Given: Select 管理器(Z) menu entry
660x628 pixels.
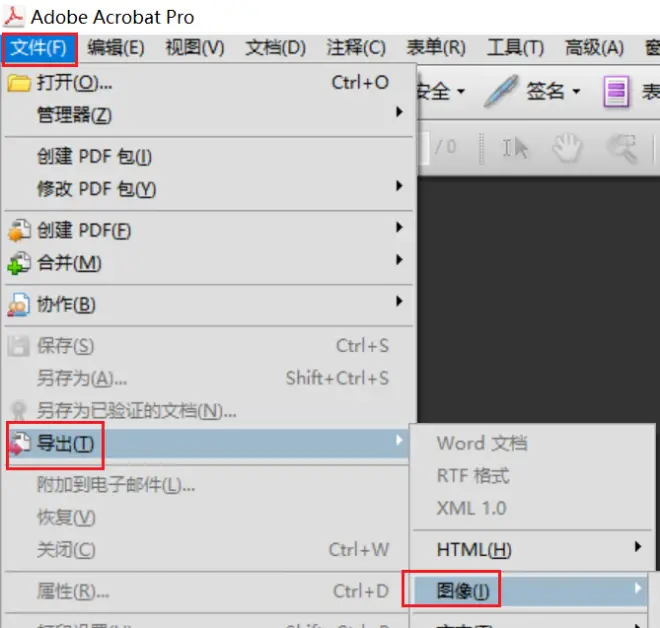Looking at the screenshot, I should [208, 115].
